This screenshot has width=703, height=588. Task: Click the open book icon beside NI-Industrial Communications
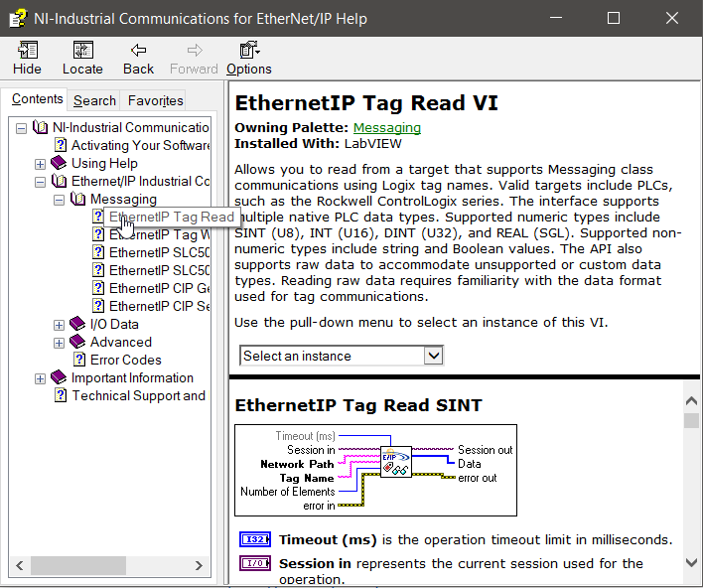40,127
